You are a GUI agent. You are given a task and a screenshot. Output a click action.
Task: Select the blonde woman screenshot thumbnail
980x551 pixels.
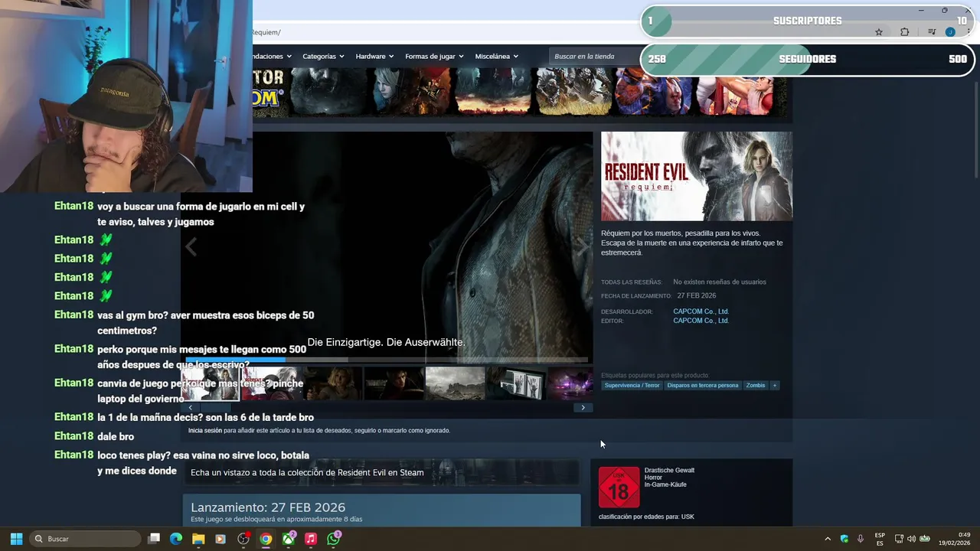(333, 383)
